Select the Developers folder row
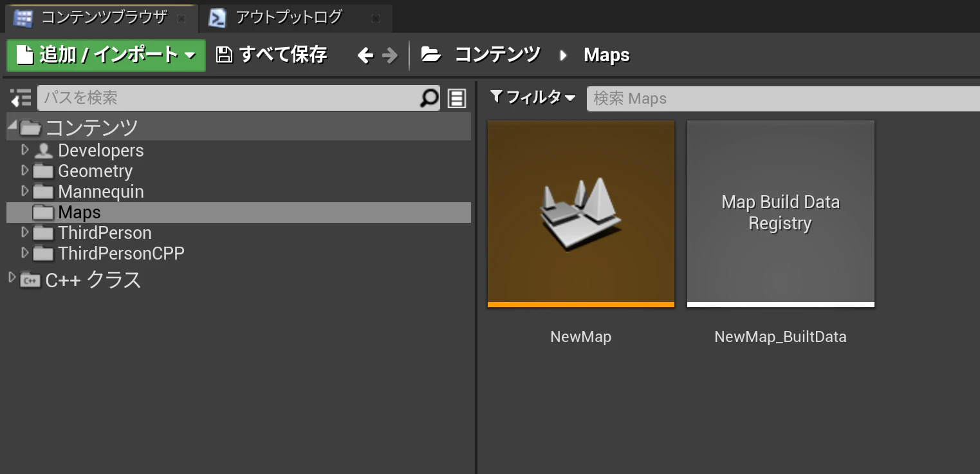This screenshot has height=474, width=980. click(239, 151)
